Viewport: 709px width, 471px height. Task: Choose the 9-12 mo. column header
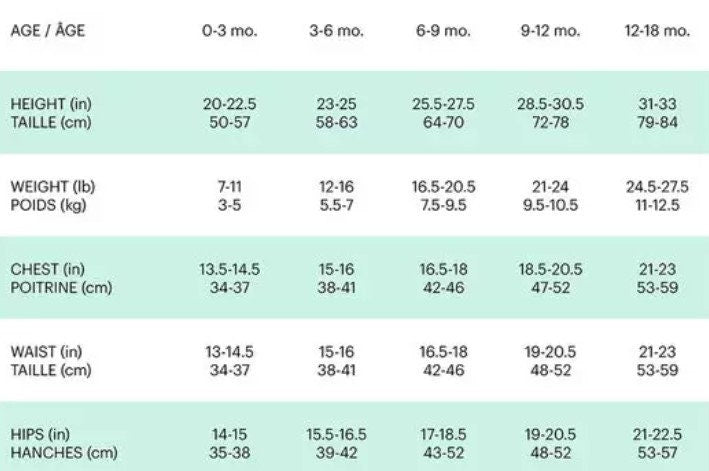550,30
